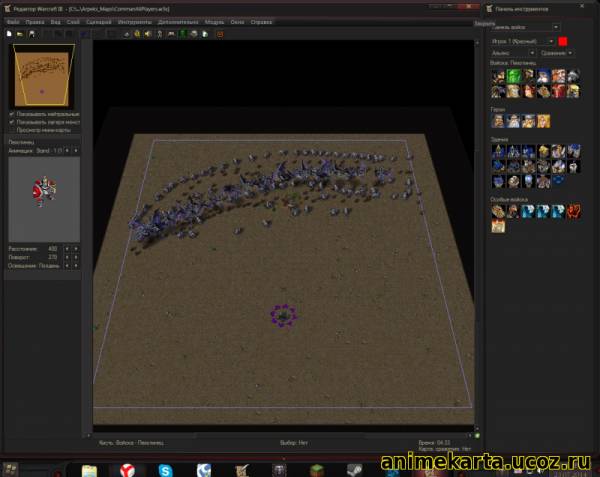This screenshot has width=600, height=477.
Task: Switch the Освещение setting to next
Action: [76, 265]
